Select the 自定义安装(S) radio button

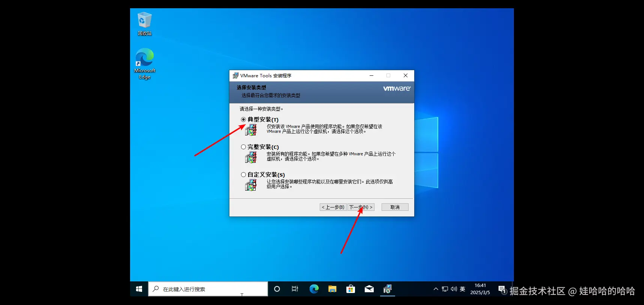[x=243, y=175]
